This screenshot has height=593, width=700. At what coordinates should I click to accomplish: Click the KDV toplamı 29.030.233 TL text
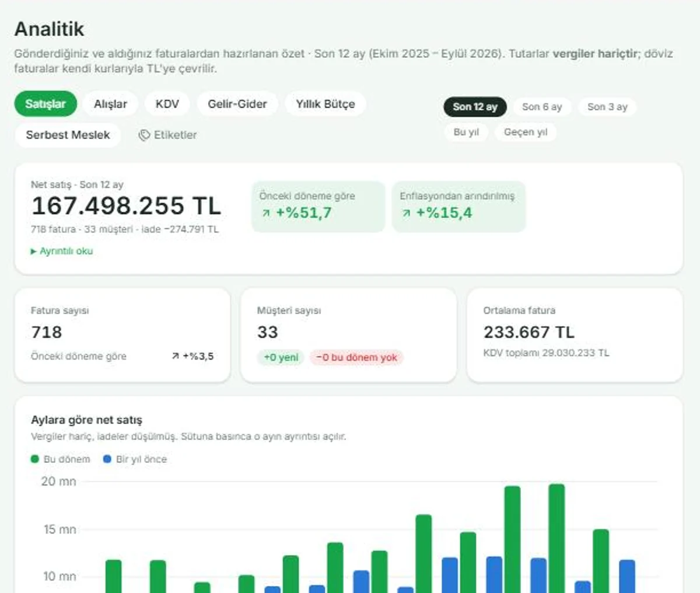tap(546, 353)
